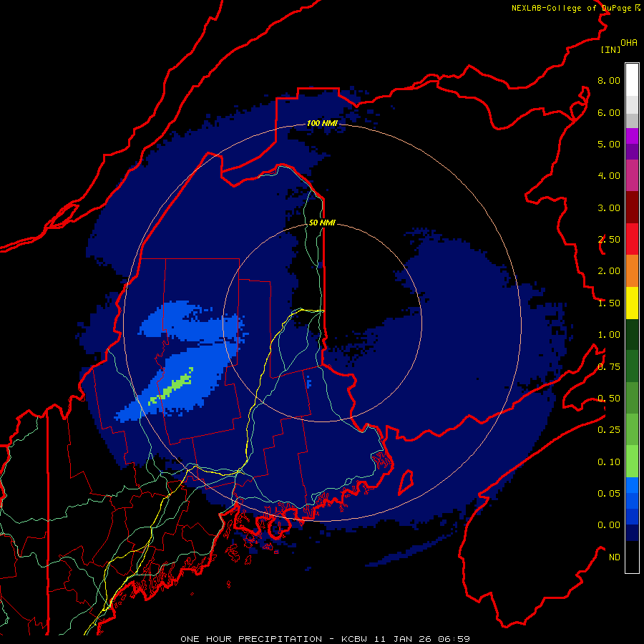644x644 pixels.
Task: Click the orange 2.00 legend swatch
Action: [632, 271]
